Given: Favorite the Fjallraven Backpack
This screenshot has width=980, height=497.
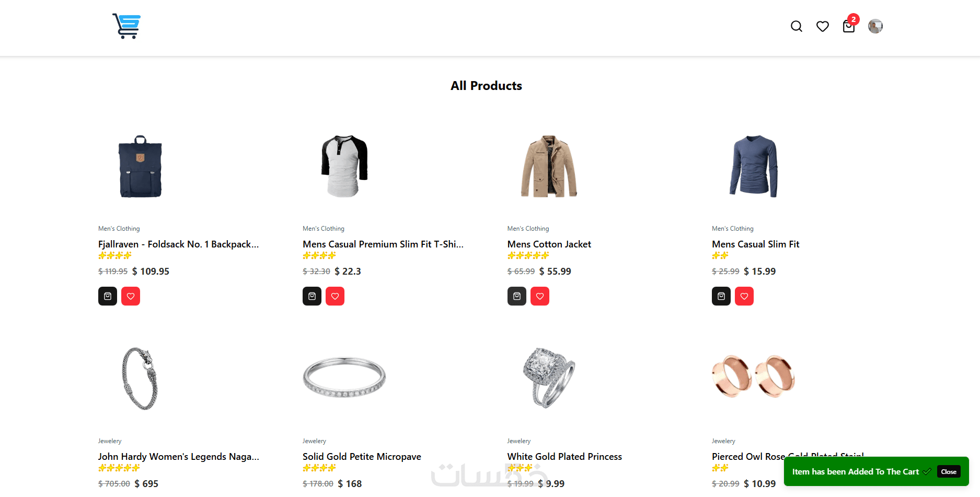Looking at the screenshot, I should coord(131,296).
